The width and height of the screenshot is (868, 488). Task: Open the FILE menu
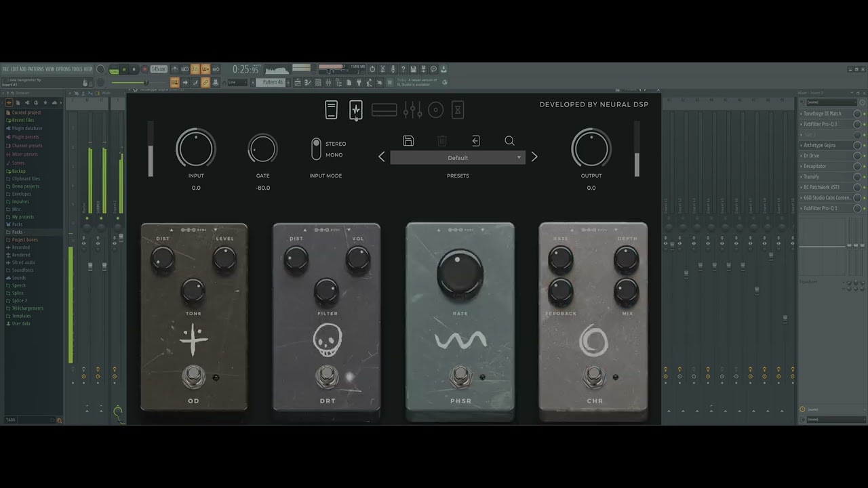click(6, 69)
